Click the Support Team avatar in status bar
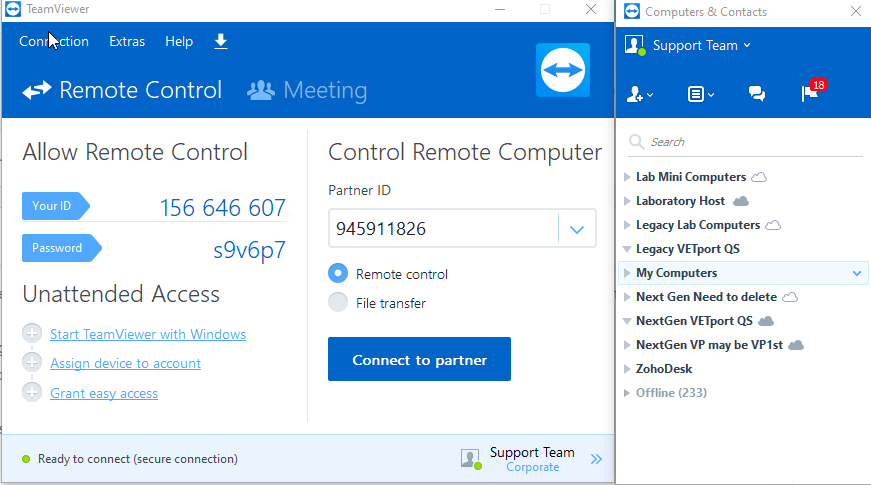871x485 pixels. click(471, 459)
